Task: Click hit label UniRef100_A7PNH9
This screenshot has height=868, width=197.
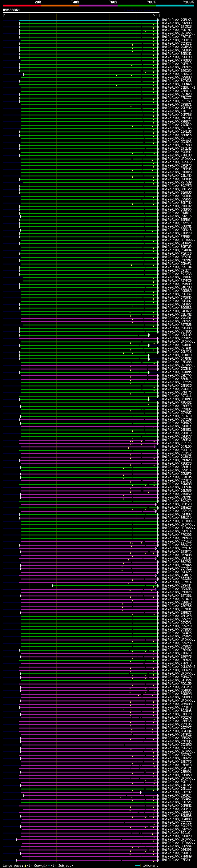Action: pyautogui.click(x=177, y=857)
